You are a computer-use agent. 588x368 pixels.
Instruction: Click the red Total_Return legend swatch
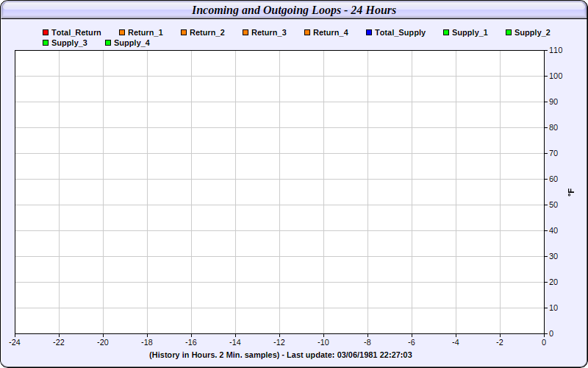[x=46, y=33]
